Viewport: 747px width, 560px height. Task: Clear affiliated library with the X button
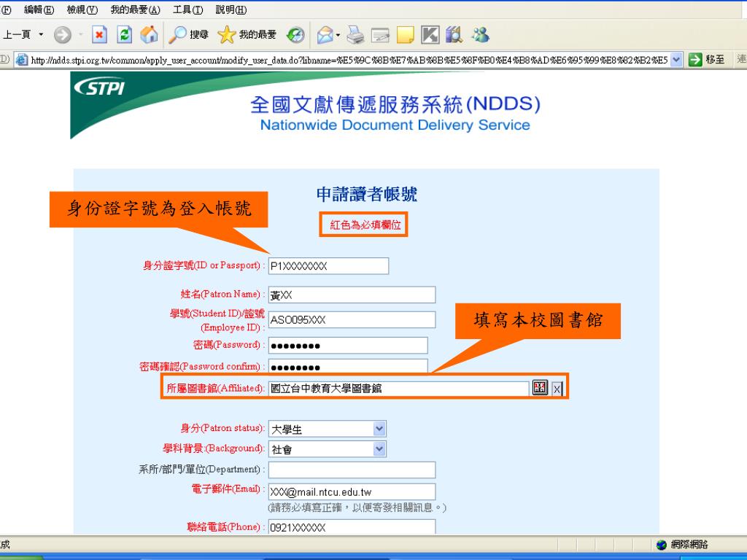tap(557, 389)
